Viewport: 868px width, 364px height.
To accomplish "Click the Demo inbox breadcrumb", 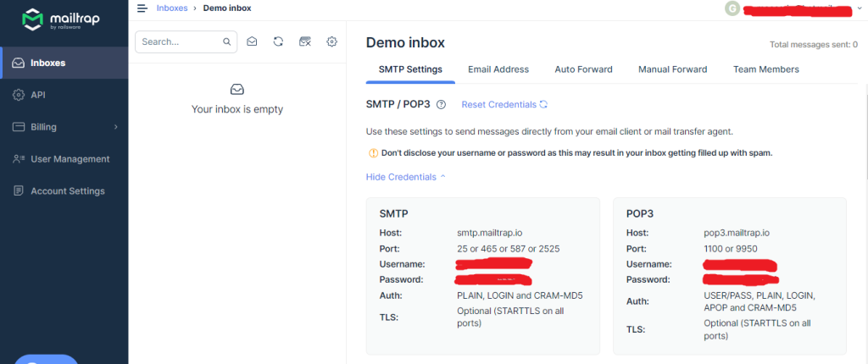I will [x=227, y=8].
